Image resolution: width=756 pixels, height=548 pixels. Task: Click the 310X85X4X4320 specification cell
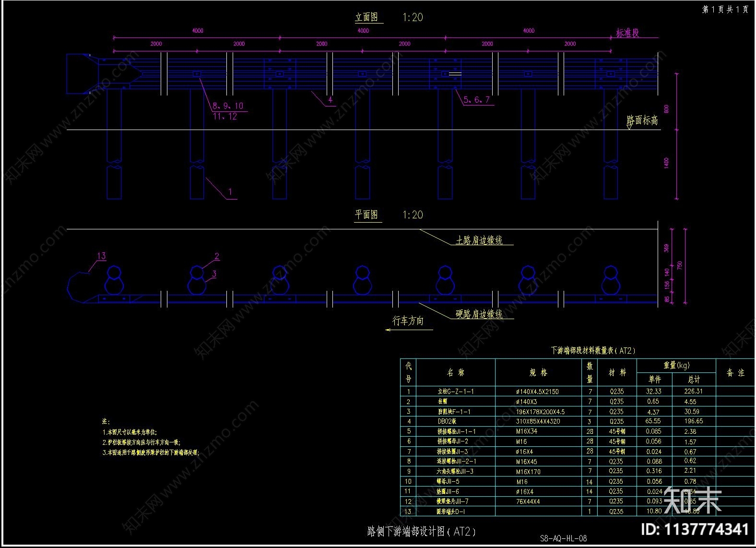pos(538,421)
